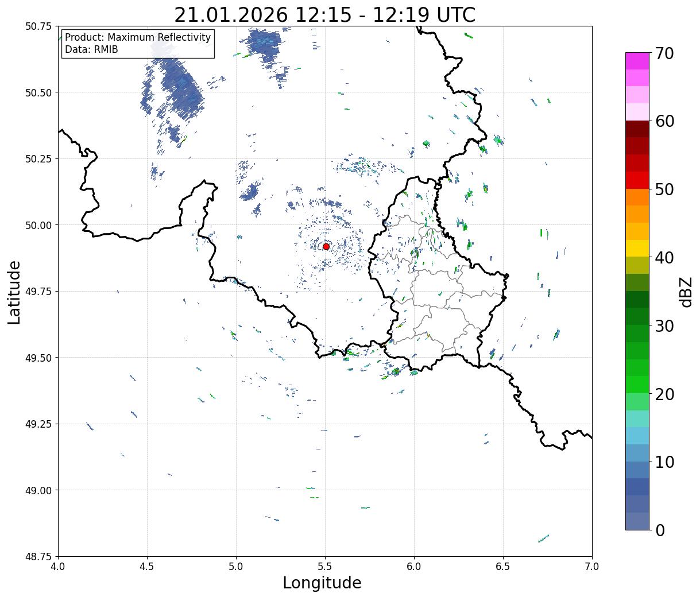Click the 'dBZ' colorbar label
The width and height of the screenshot is (700, 597).
[686, 292]
